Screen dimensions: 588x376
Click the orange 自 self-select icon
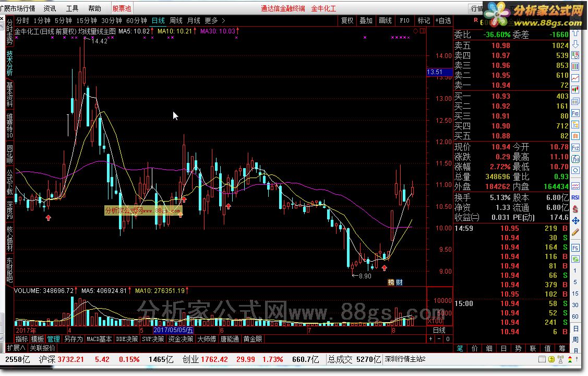click(575, 136)
